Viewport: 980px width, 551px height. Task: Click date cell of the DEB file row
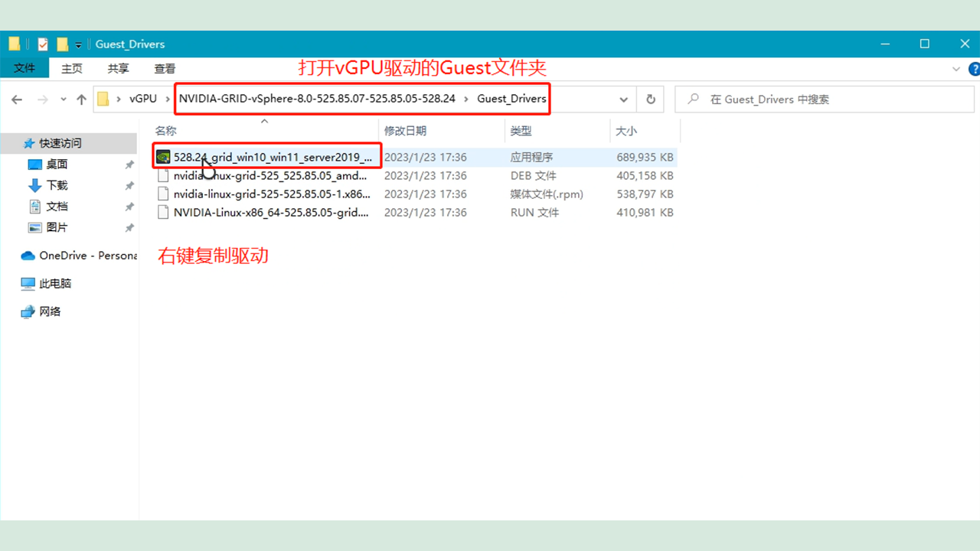coord(425,175)
